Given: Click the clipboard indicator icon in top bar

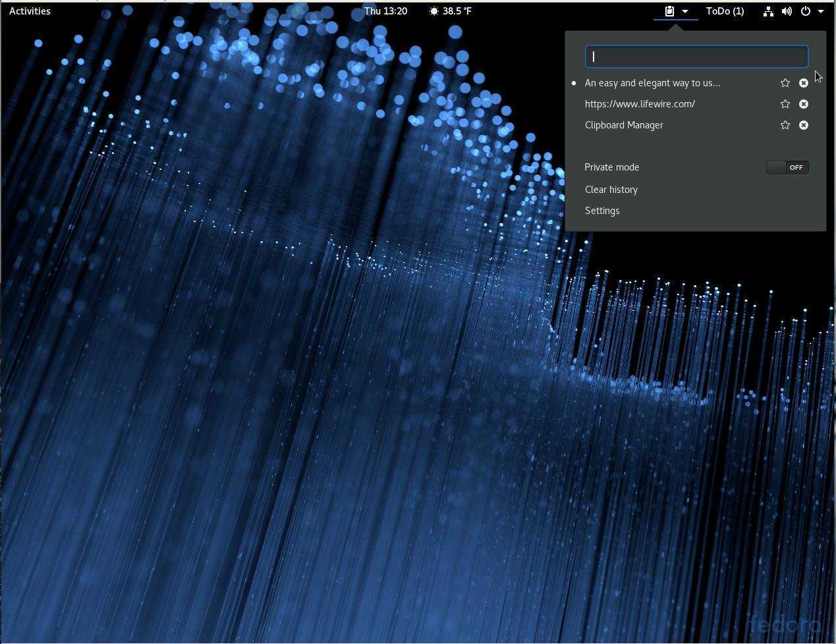Looking at the screenshot, I should click(x=669, y=11).
